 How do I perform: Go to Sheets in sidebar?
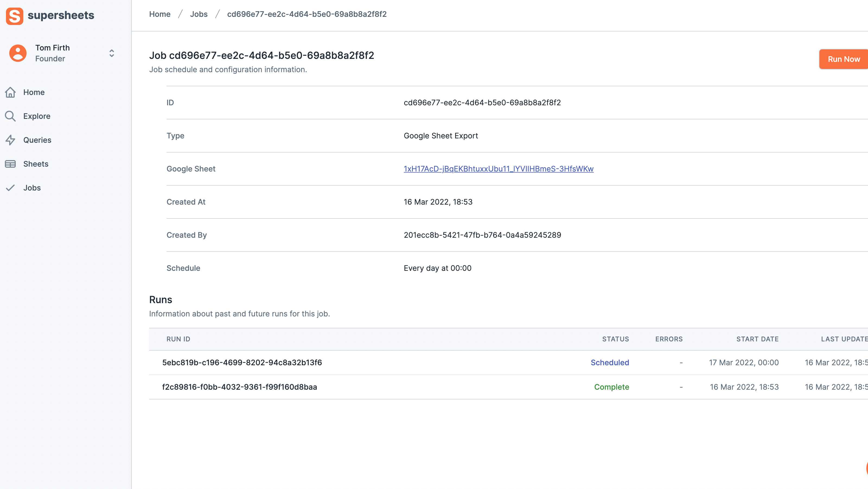pos(36,164)
